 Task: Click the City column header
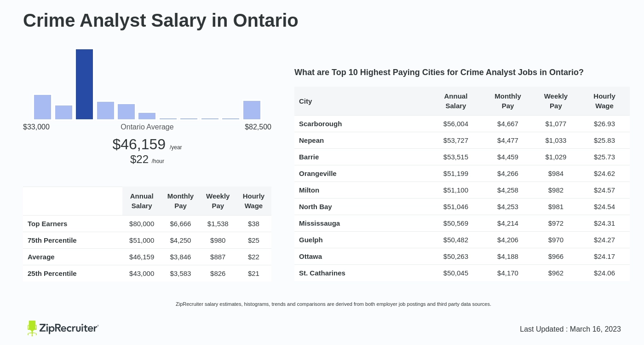305,101
